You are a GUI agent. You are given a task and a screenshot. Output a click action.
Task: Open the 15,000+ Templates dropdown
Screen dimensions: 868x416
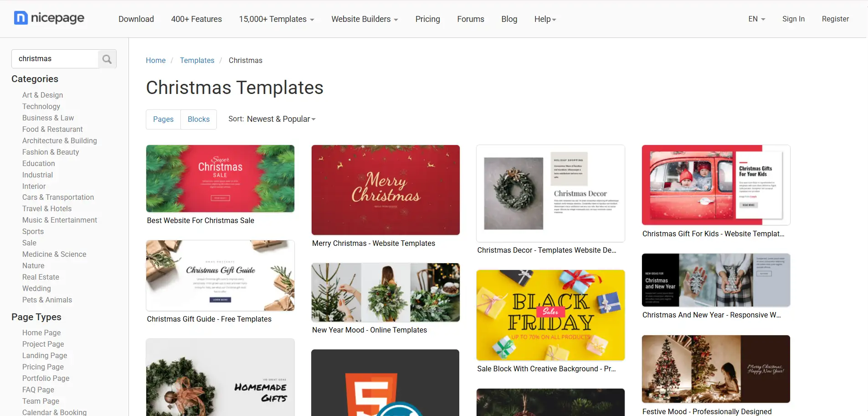click(277, 19)
